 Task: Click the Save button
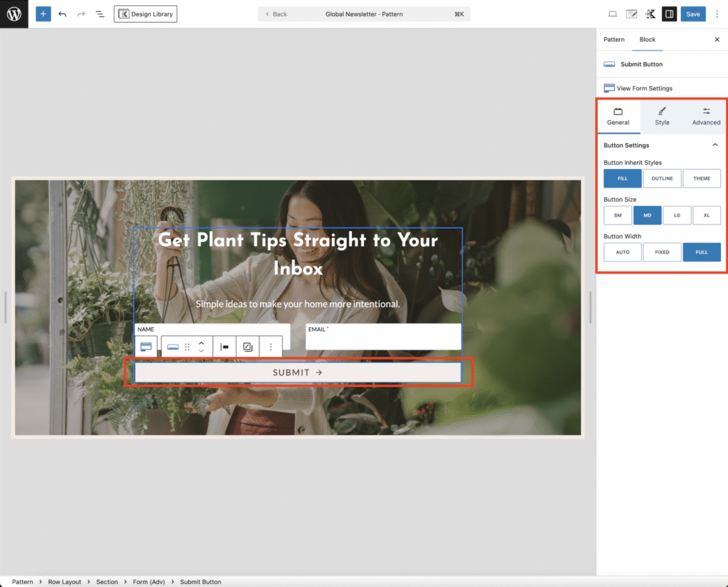coord(692,14)
